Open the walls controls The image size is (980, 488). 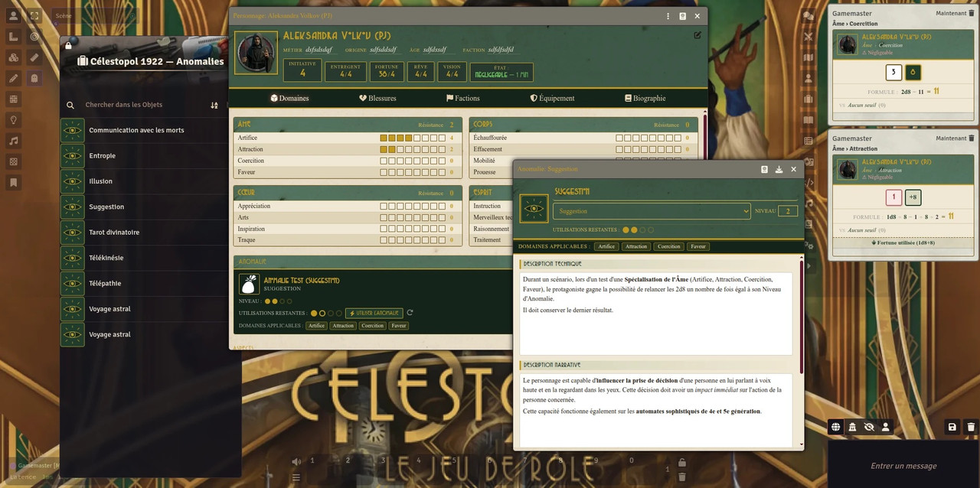pyautogui.click(x=13, y=99)
